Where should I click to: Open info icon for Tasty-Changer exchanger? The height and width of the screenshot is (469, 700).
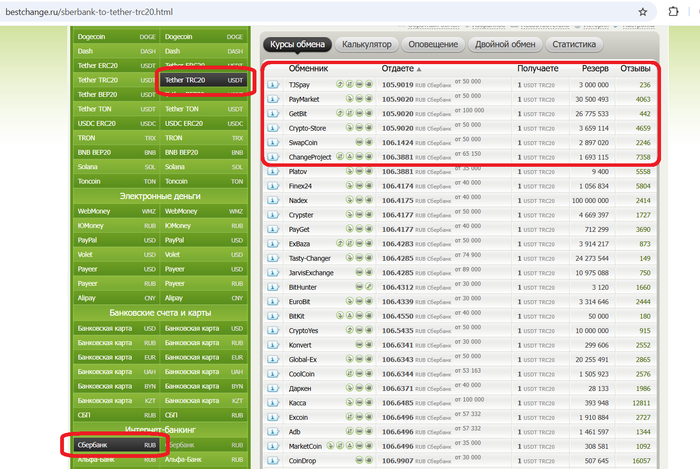(273, 258)
